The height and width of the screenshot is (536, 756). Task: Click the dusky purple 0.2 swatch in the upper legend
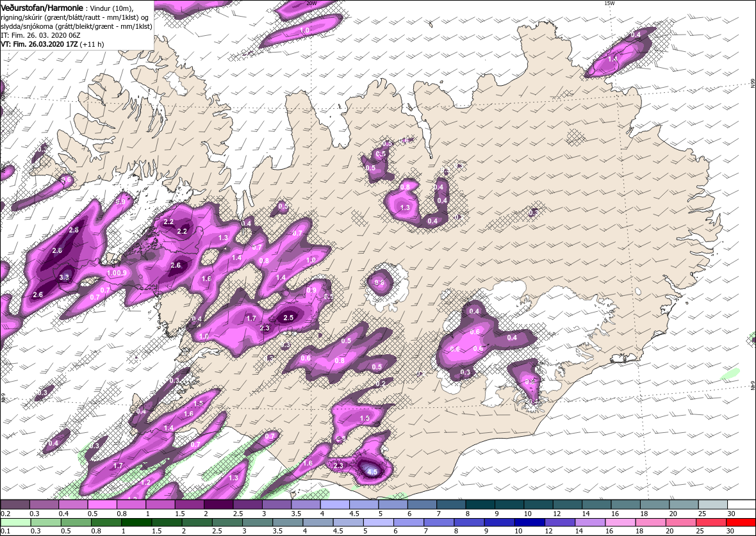tap(15, 504)
